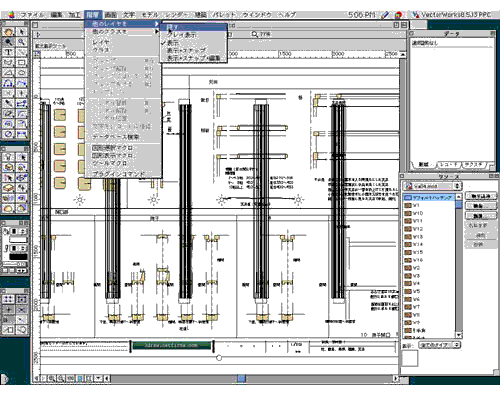Viewport: 500px width, 395px height.
Task: Open the resource file popup in resources palette
Action: (432, 186)
